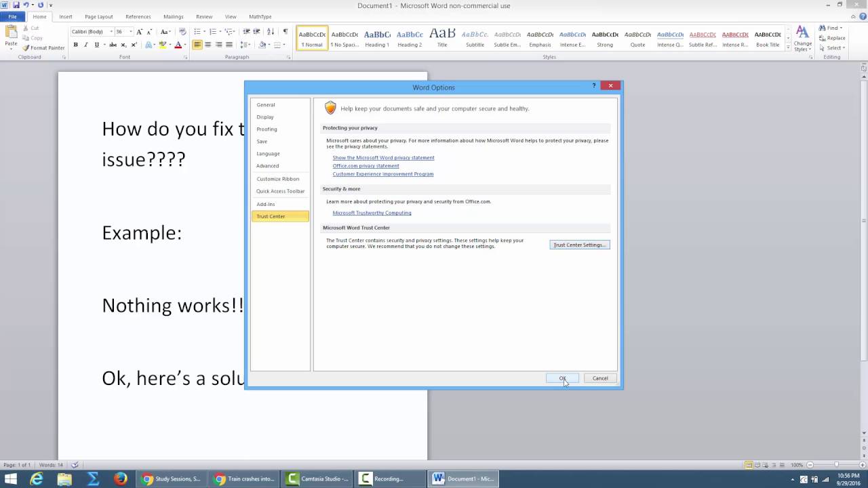Toggle Underline formatting in the ribbon
The width and height of the screenshot is (868, 488).
[96, 45]
